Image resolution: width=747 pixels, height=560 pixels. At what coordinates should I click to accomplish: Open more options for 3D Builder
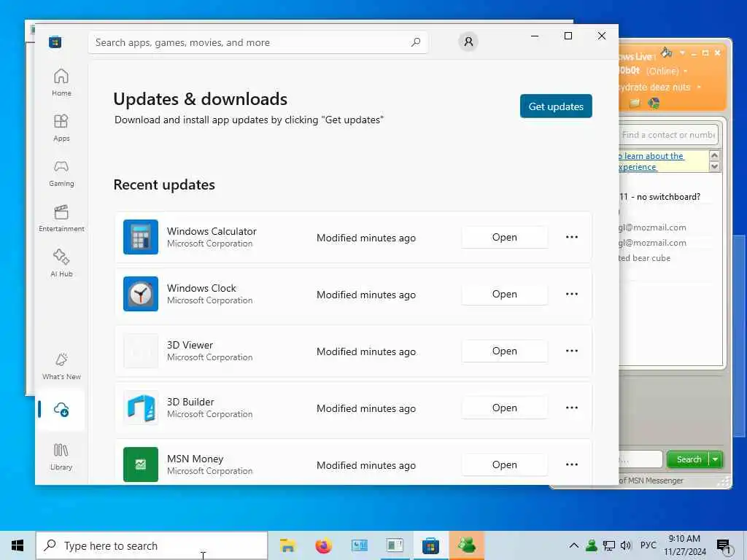(x=572, y=408)
